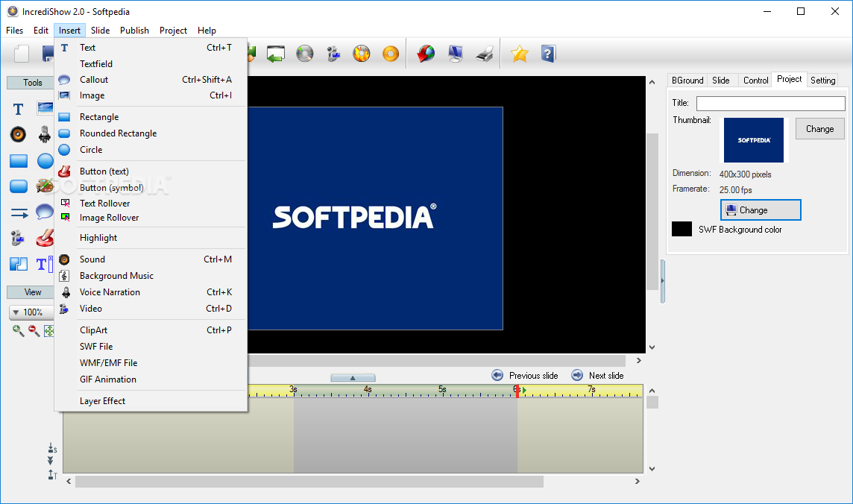853x504 pixels.
Task: Open the help book icon
Action: click(548, 54)
